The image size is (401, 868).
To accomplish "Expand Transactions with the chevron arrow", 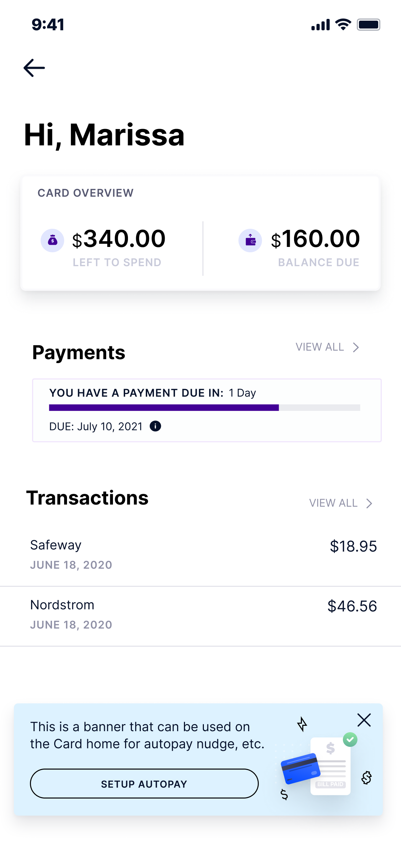I will pos(369,503).
